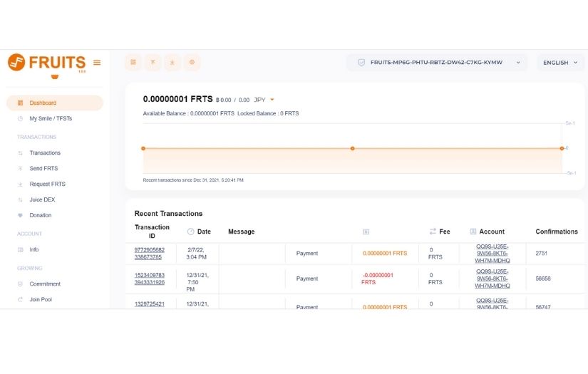This screenshot has height=374, width=588.
Task: Open Join Pool page
Action: pos(41,299)
